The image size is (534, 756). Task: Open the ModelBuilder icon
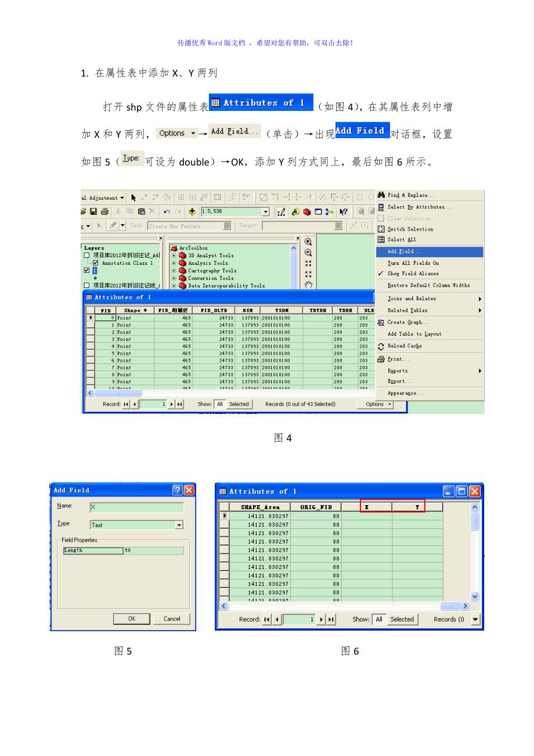329,211
